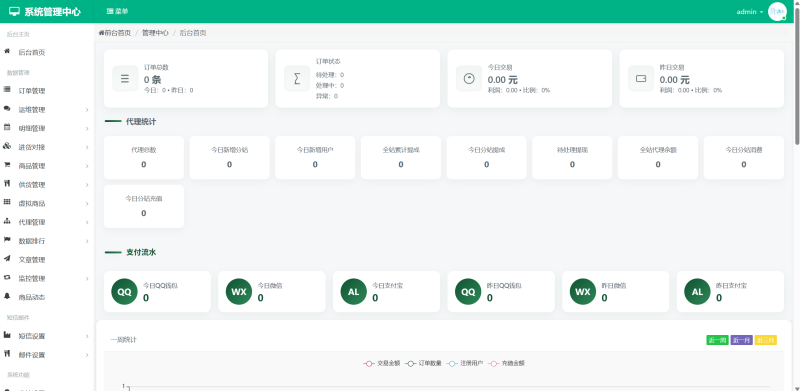Expand the 邮件设置 submenu chevron

87,355
